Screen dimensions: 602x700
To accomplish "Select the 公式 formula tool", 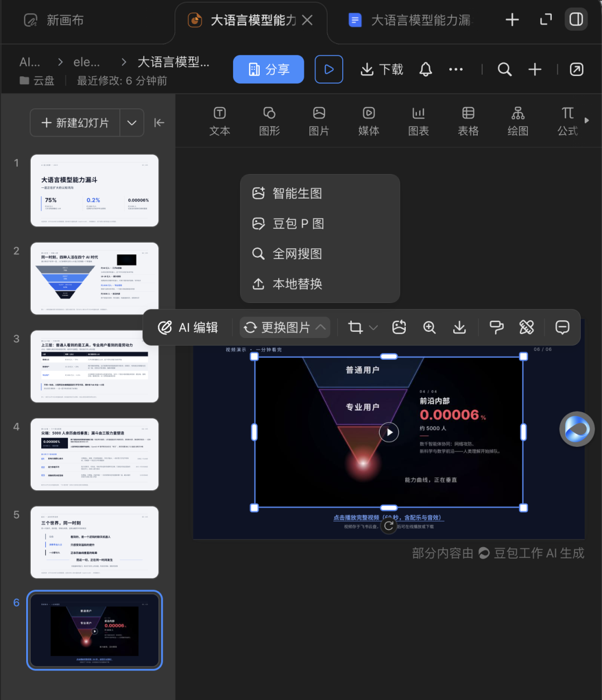I will pos(567,121).
